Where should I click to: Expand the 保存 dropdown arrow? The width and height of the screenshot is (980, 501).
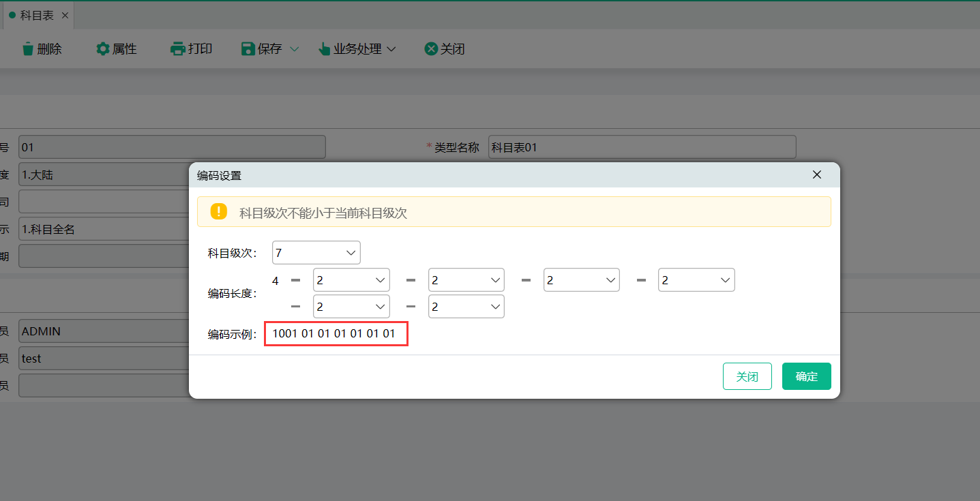tap(295, 49)
